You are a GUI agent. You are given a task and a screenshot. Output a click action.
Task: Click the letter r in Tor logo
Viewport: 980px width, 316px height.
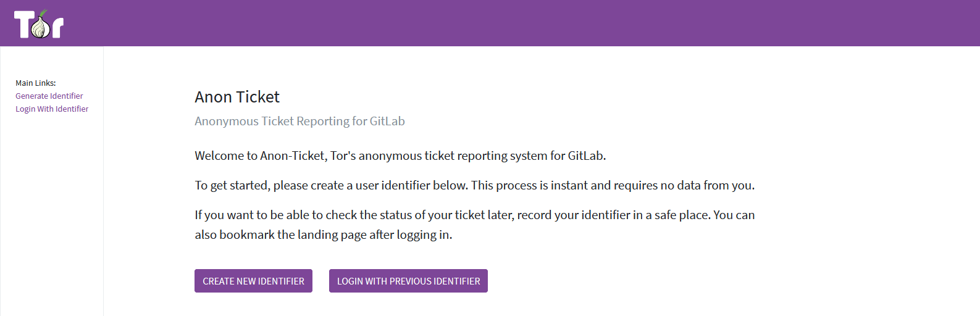point(57,28)
